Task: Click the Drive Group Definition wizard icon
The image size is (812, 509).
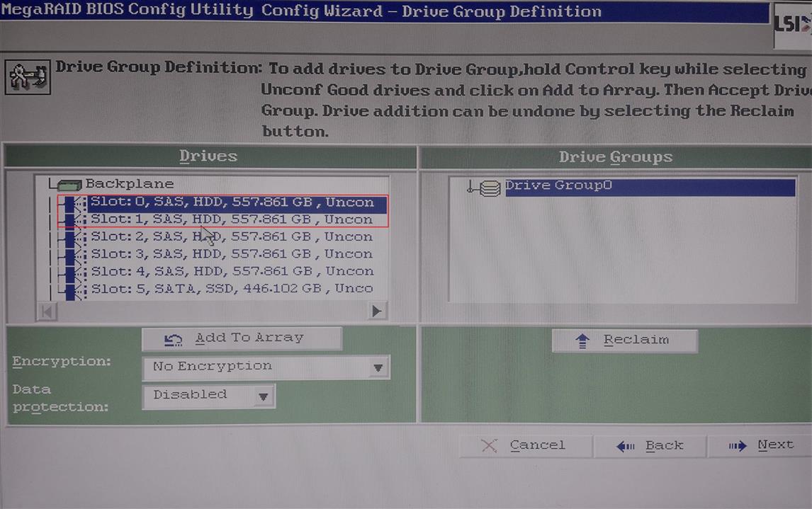Action: coord(28,76)
